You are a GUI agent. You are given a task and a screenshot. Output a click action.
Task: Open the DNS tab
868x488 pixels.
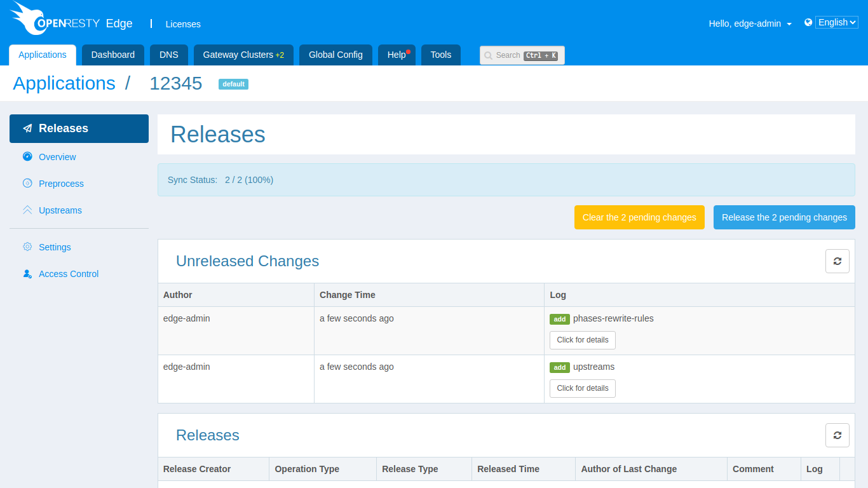click(169, 55)
